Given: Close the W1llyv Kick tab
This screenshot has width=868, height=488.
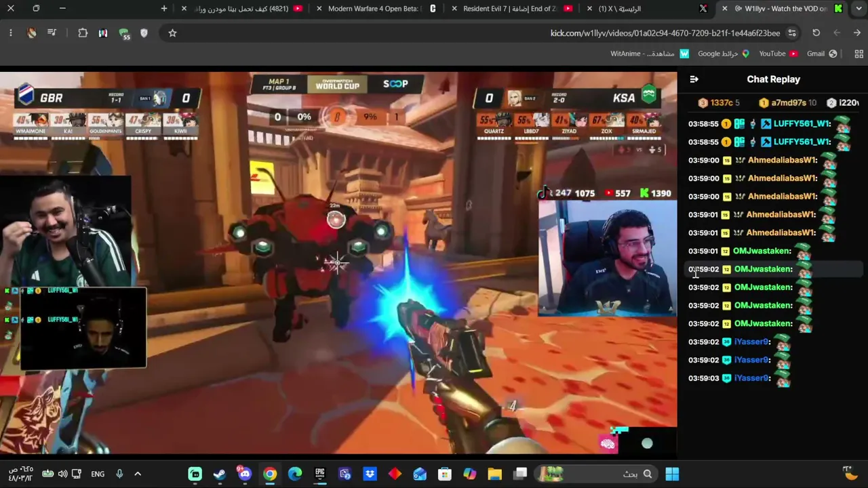Looking at the screenshot, I should pos(725,8).
